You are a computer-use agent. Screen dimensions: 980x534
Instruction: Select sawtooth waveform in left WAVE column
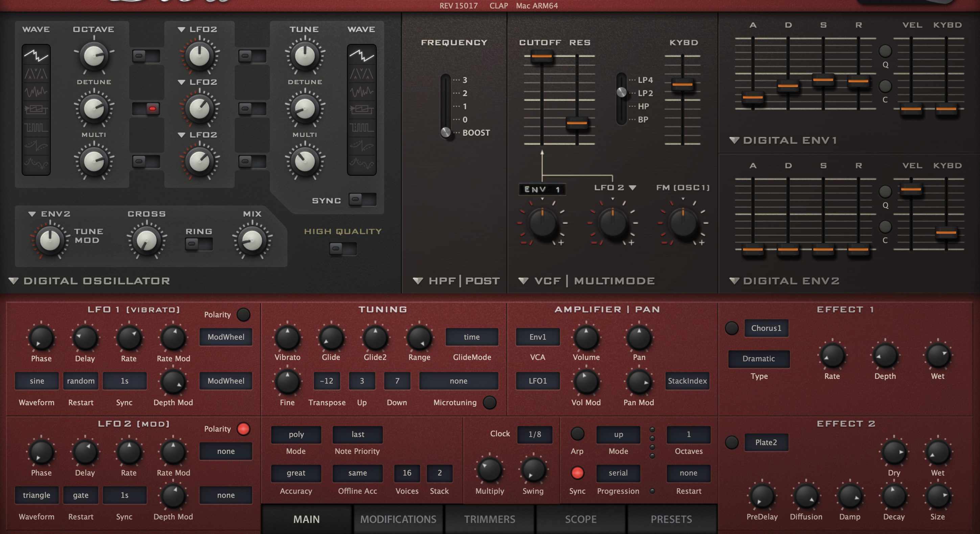(x=36, y=56)
